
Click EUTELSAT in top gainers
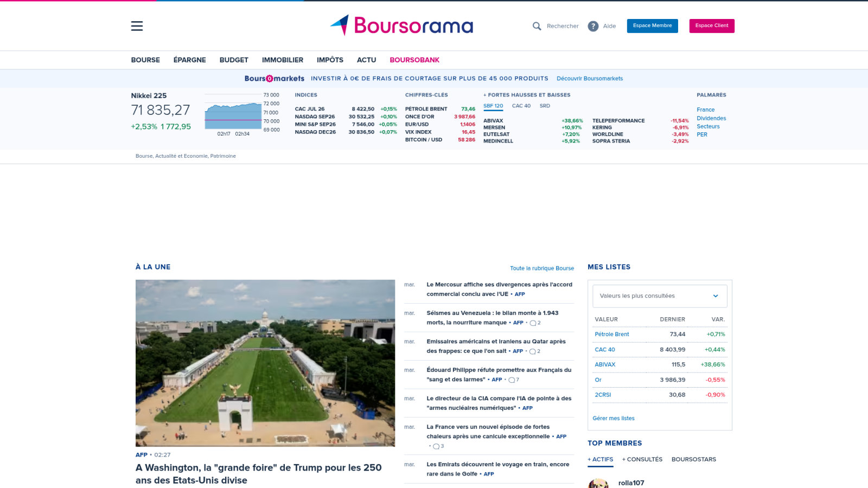pos(496,134)
